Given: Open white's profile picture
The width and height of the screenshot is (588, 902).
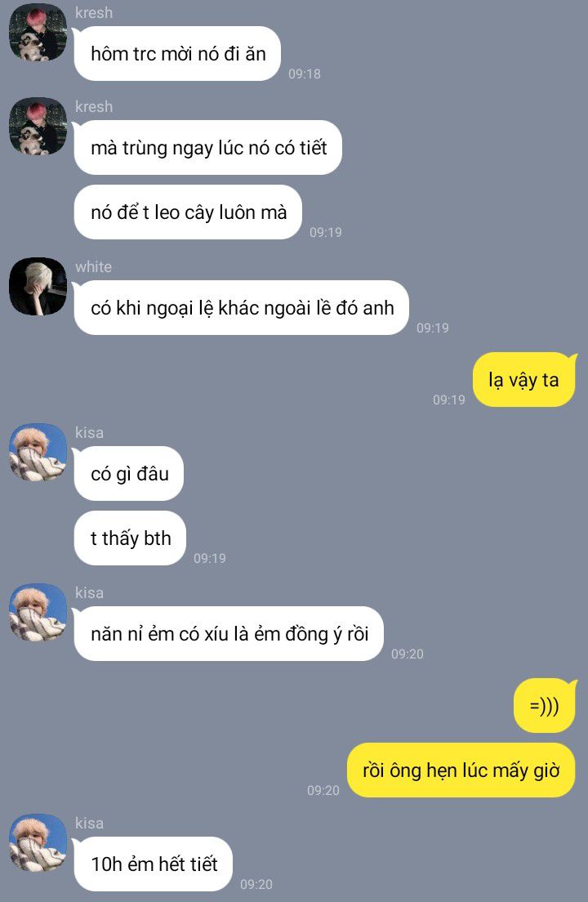Looking at the screenshot, I should (38, 286).
